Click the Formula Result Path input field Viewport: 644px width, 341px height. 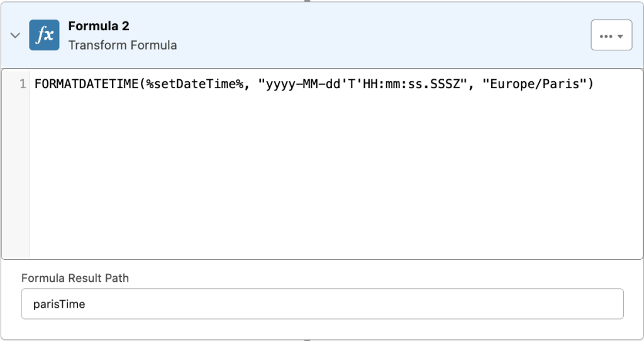click(x=323, y=304)
